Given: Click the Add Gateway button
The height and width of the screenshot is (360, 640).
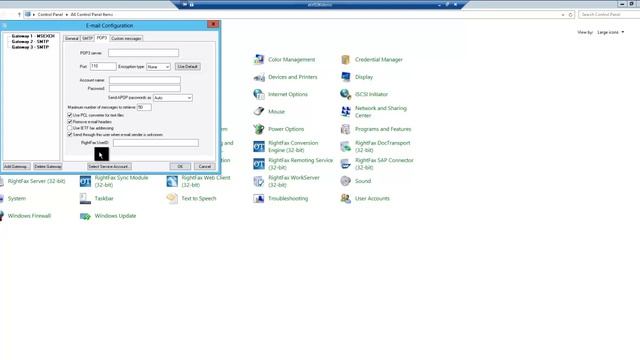Looking at the screenshot, I should coord(16,167).
